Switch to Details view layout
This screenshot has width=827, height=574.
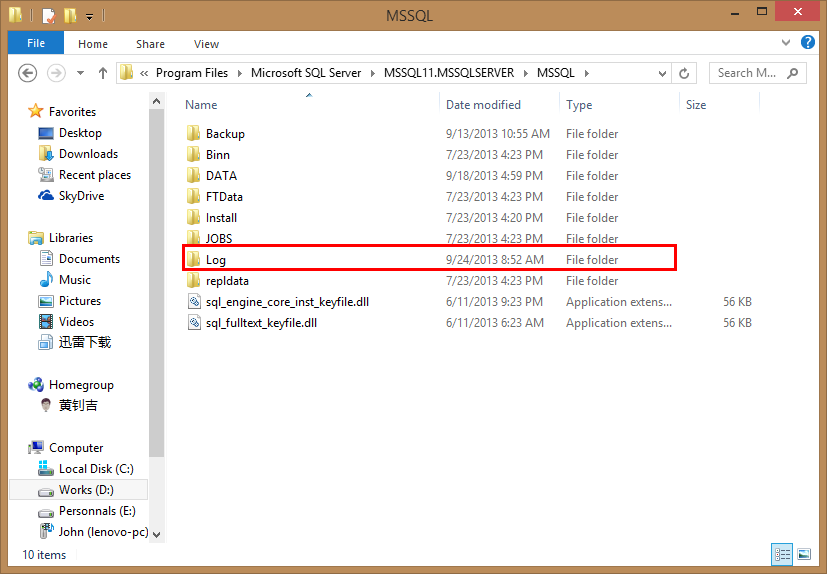pyautogui.click(x=782, y=554)
